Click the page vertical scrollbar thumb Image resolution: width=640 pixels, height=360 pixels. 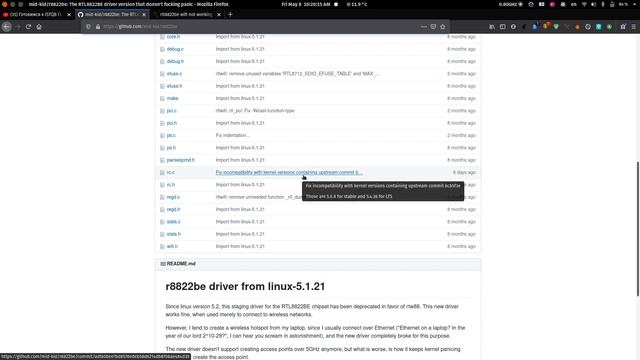click(x=638, y=229)
